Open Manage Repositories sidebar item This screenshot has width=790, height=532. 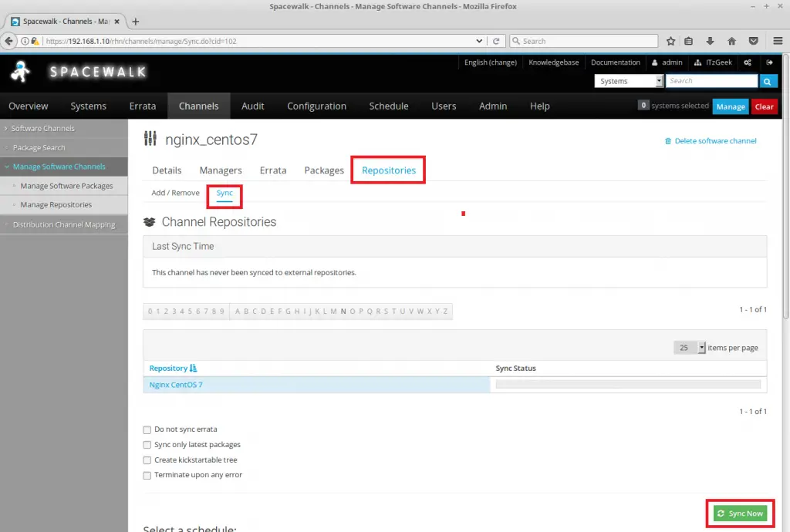tap(56, 205)
